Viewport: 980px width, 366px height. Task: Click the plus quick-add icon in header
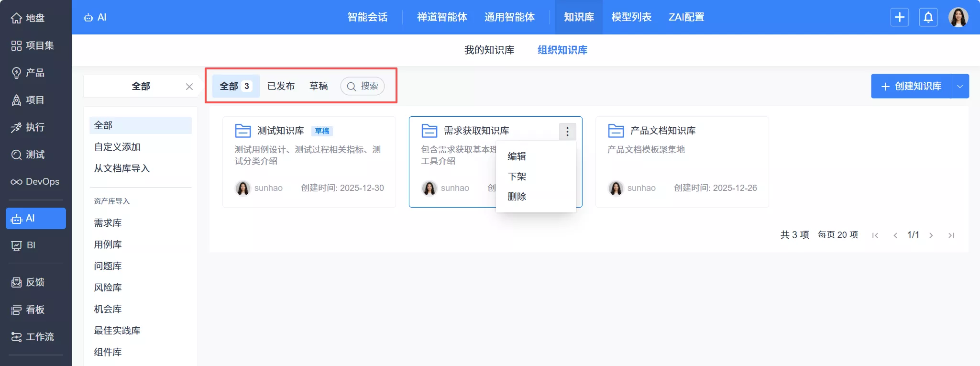[899, 17]
